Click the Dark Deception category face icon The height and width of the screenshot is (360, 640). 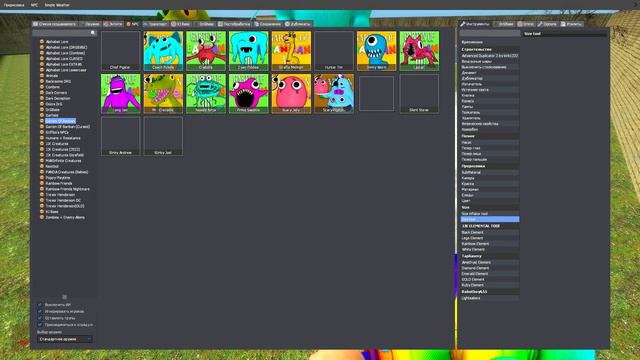pos(42,98)
